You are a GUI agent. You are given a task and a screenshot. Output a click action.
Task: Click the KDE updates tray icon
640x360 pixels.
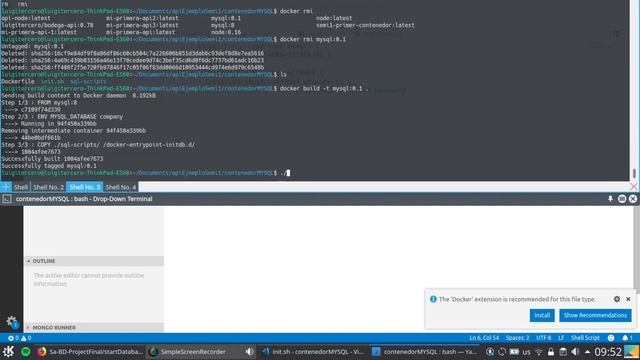pyautogui.click(x=502, y=352)
